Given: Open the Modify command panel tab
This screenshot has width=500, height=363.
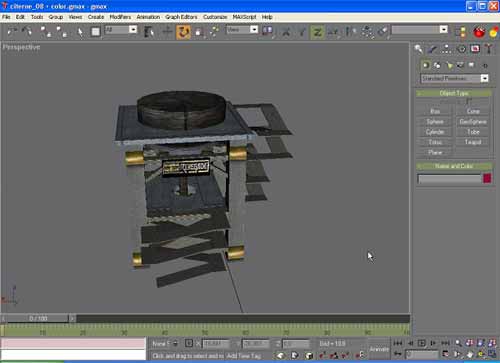Looking at the screenshot, I should 433,49.
